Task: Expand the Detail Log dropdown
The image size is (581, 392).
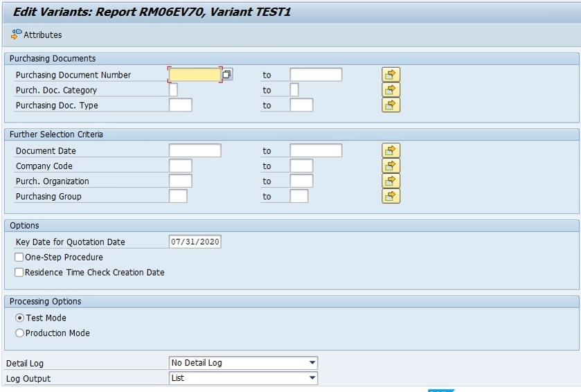Action: (x=312, y=363)
